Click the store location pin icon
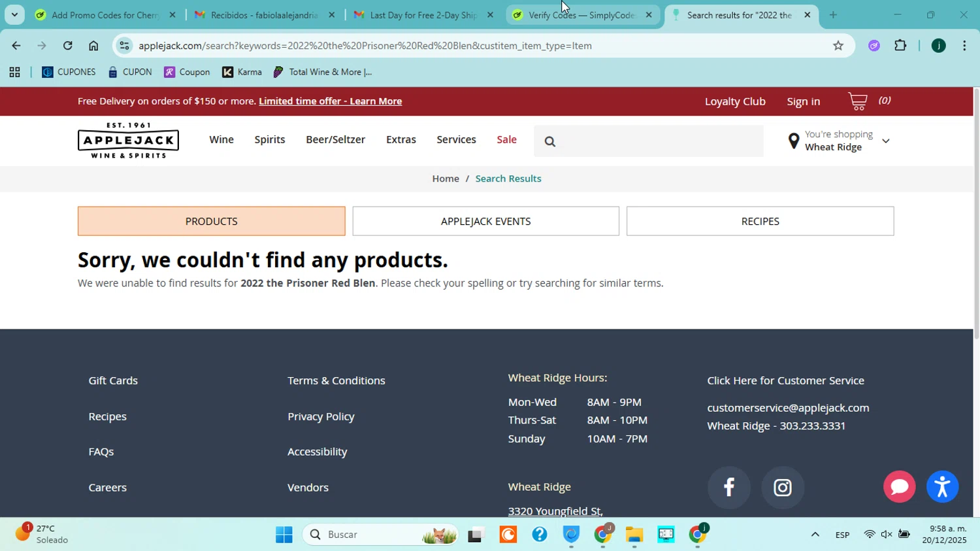The height and width of the screenshot is (551, 980). [x=793, y=141]
